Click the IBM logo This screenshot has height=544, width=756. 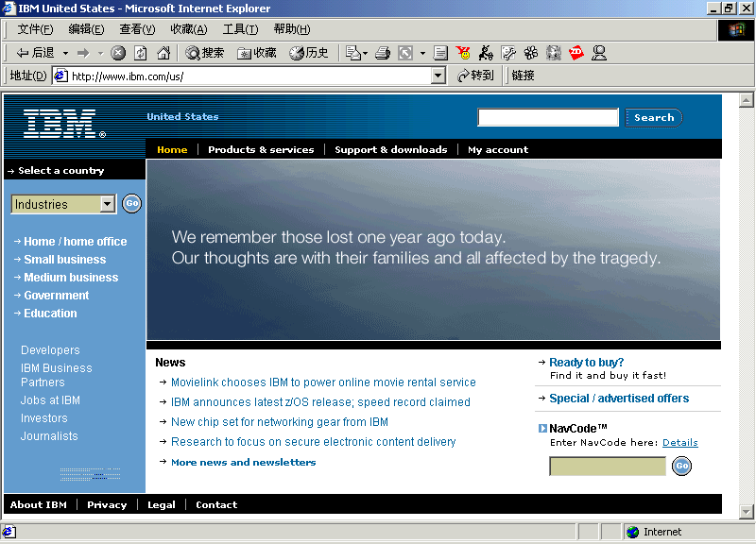click(x=63, y=124)
